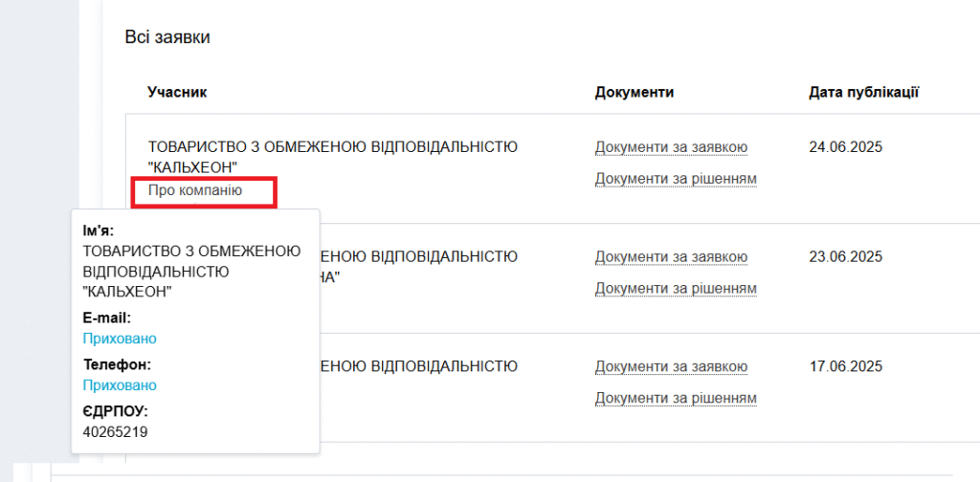Click the "Дата публікації" column header
Screen dimensions: 980x482
click(863, 92)
